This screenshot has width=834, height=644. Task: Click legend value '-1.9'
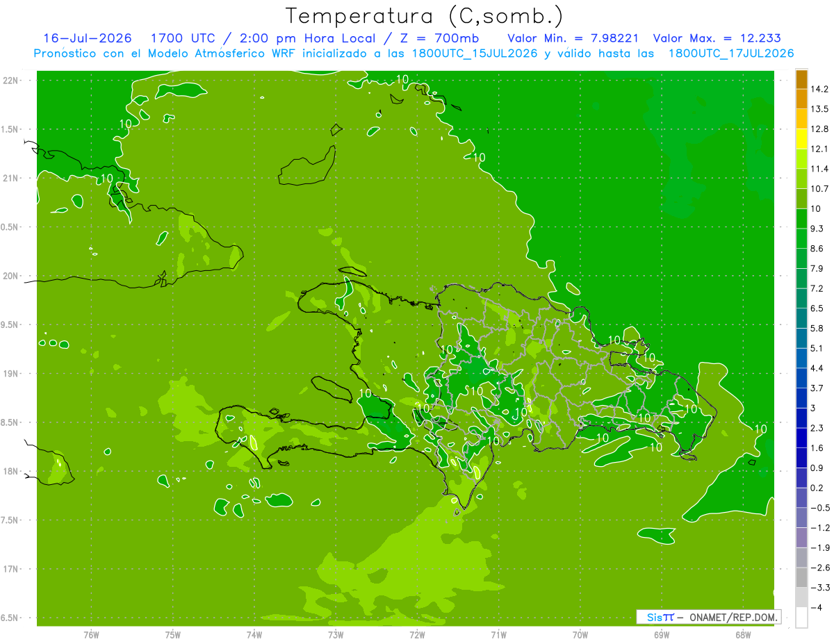point(820,547)
